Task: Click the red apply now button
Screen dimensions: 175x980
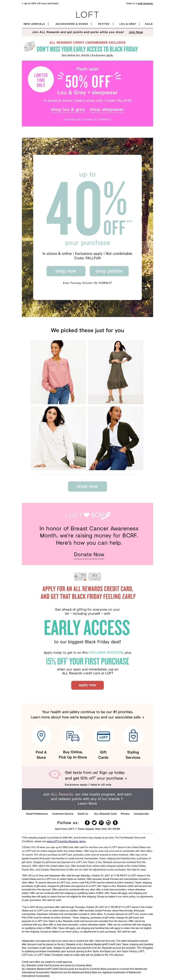Action: (87, 685)
